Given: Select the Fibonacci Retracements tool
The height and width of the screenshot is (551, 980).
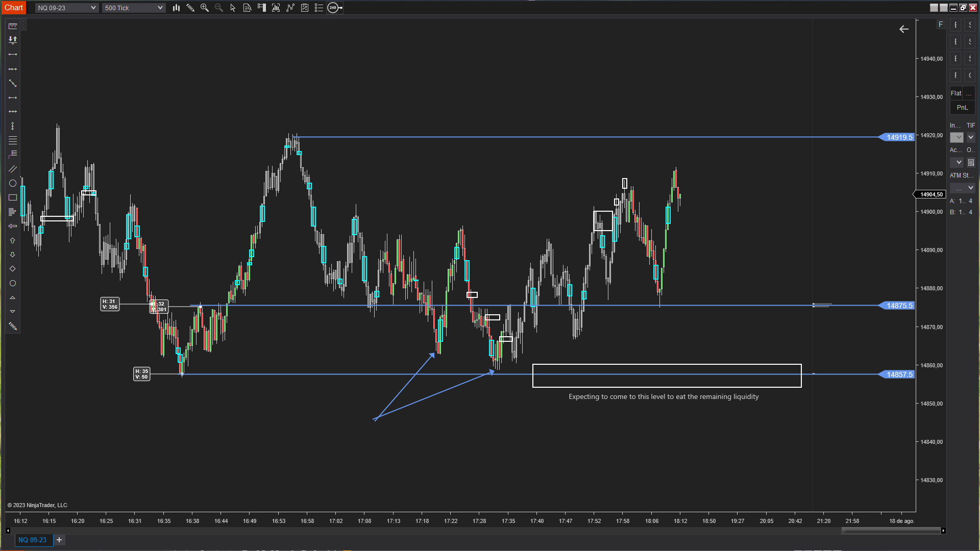Looking at the screenshot, I should [13, 140].
